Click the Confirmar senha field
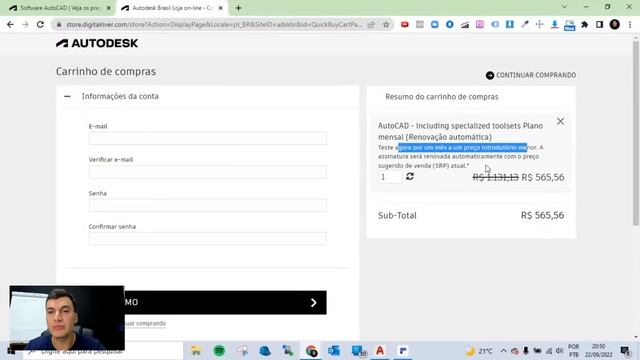Screen dimensions: 640x360 click(x=207, y=239)
